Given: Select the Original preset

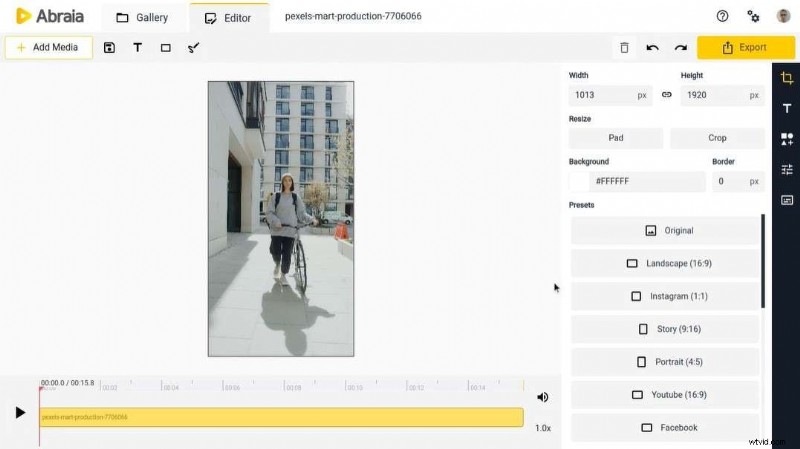Looking at the screenshot, I should [665, 231].
